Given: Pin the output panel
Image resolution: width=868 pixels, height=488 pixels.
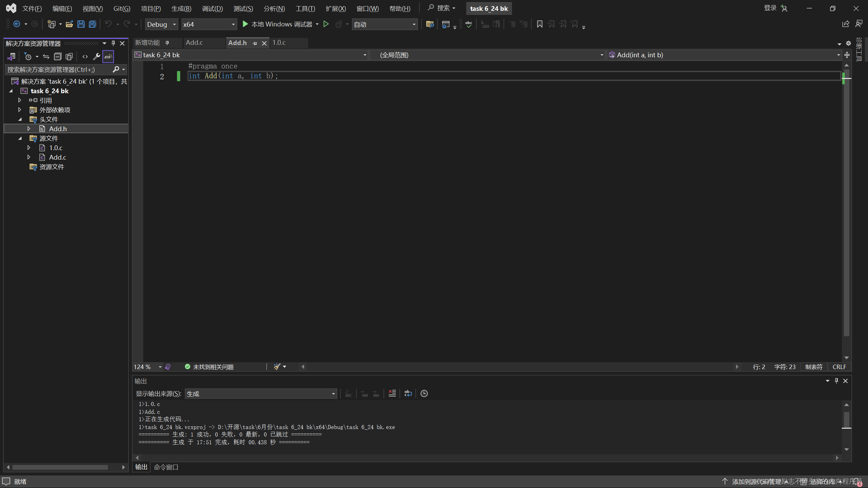Looking at the screenshot, I should (836, 381).
